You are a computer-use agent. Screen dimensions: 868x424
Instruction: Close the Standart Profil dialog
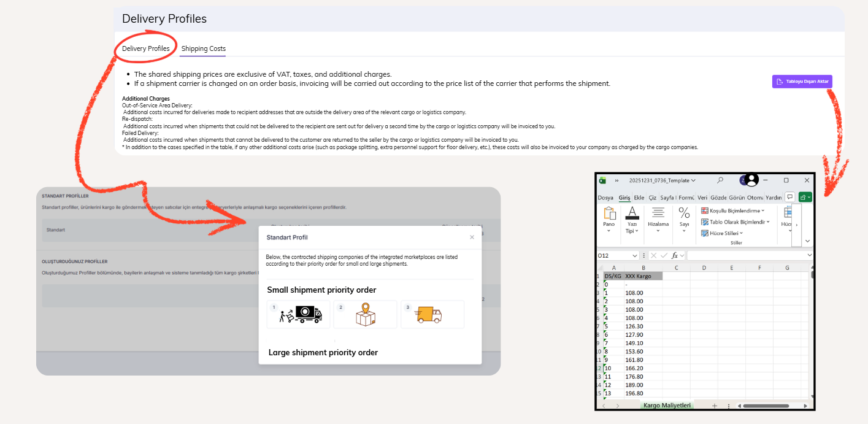tap(472, 237)
